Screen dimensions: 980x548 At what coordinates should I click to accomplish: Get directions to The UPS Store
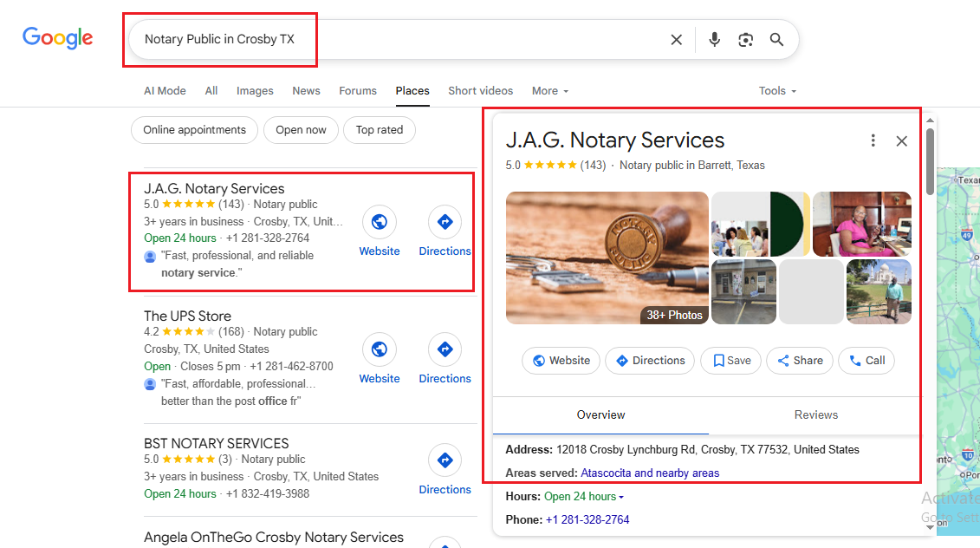[445, 349]
